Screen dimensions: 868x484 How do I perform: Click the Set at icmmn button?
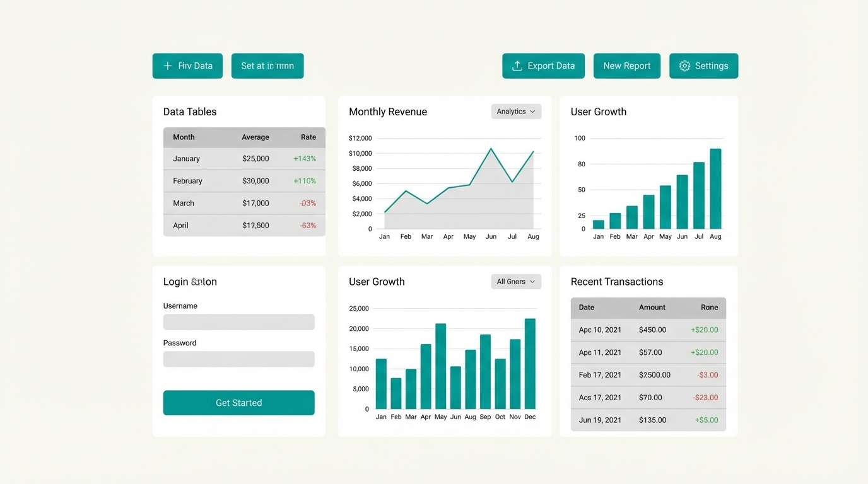coord(267,66)
